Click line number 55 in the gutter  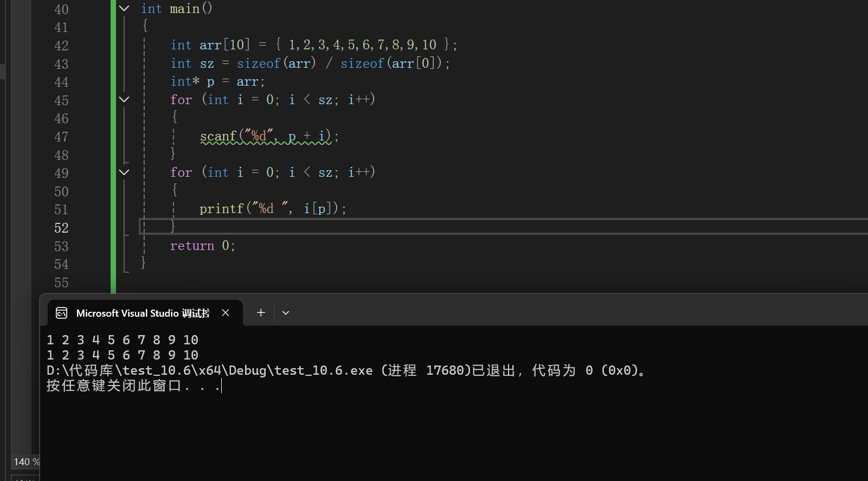(61, 283)
